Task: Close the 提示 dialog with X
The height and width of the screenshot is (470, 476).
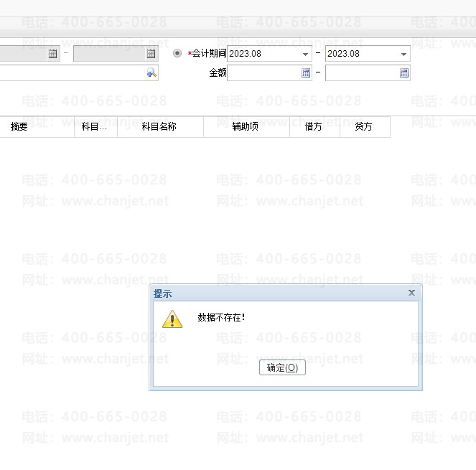Action: (x=411, y=293)
